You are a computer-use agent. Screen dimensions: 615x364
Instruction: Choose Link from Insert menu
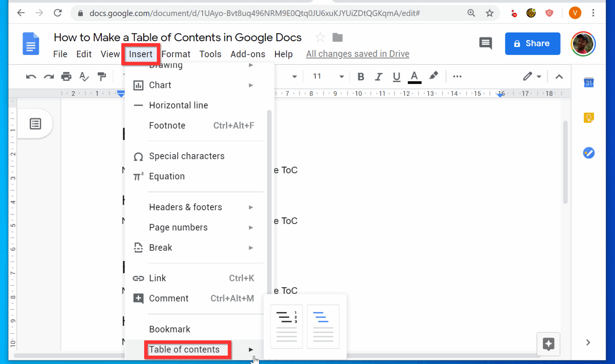point(196,278)
